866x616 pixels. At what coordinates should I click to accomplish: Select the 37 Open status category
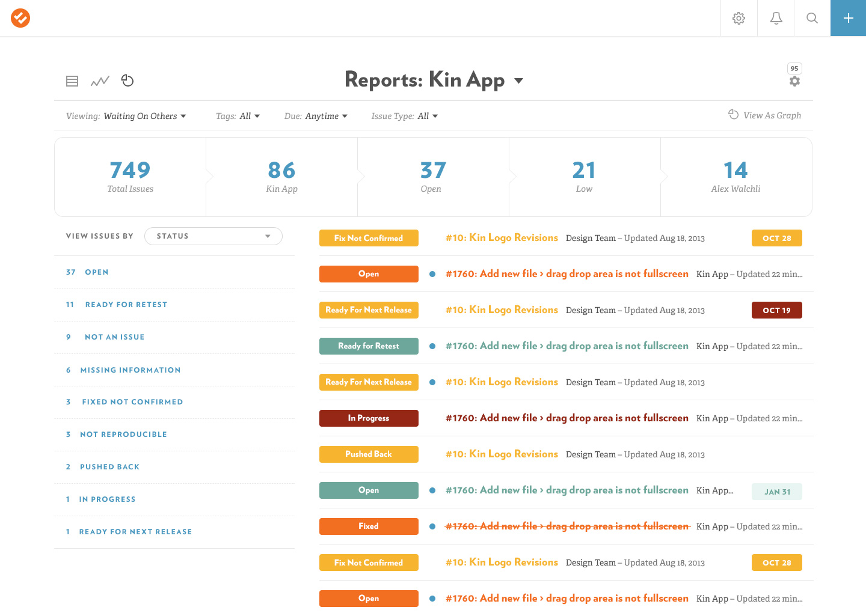(x=88, y=272)
